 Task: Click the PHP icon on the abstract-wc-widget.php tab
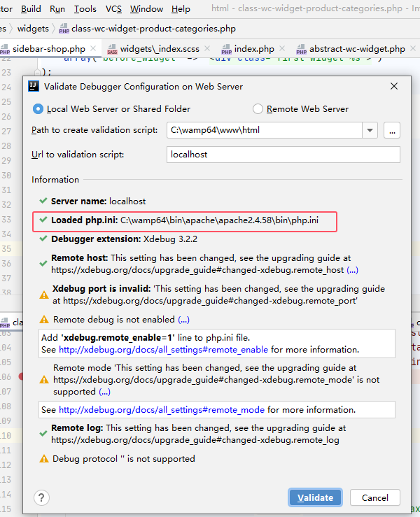(301, 49)
